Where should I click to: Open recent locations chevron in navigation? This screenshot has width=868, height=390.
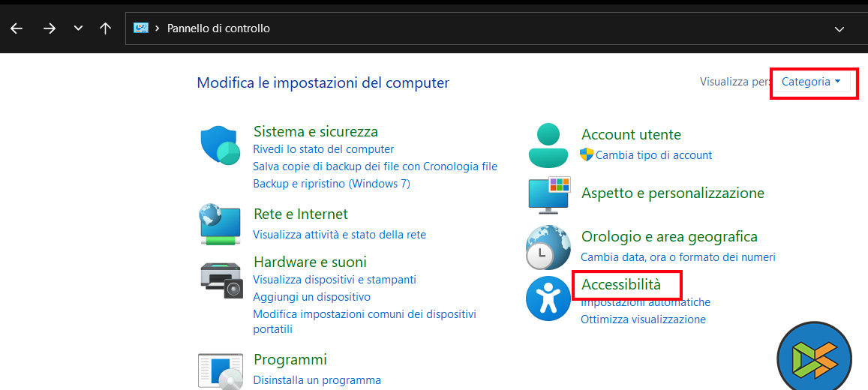pos(78,28)
